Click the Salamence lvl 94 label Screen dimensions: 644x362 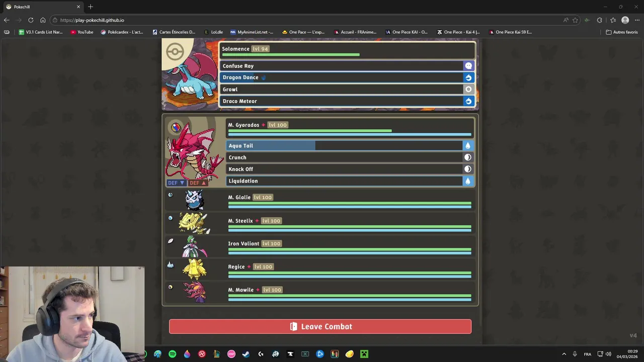(261, 49)
